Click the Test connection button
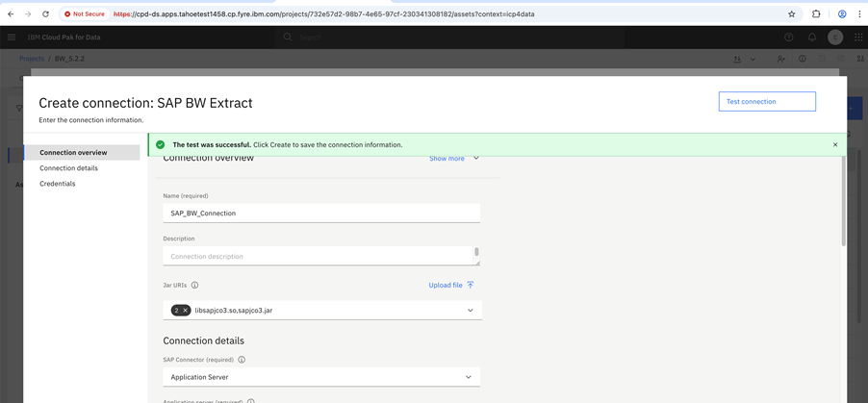Screen dimensions: 868x403 pos(767,101)
